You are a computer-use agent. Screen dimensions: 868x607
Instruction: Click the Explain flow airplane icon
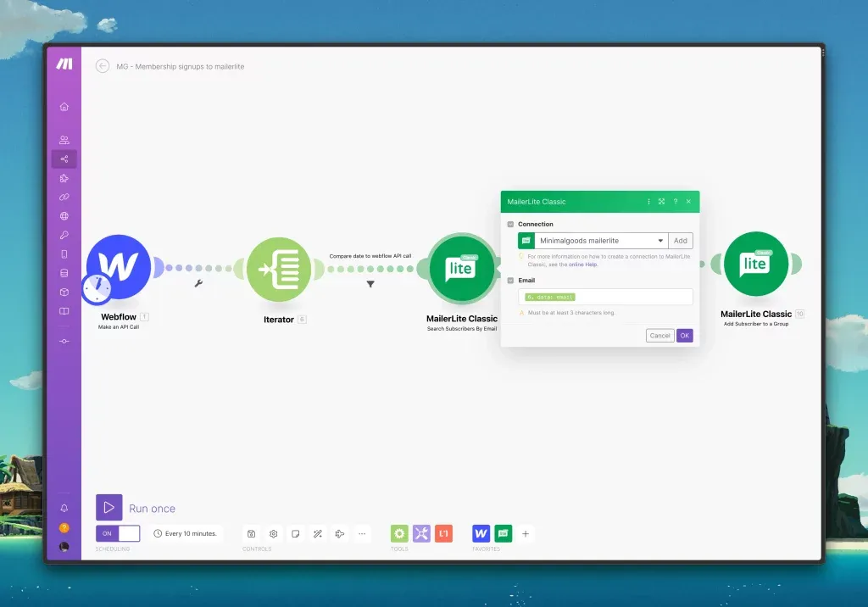(340, 534)
